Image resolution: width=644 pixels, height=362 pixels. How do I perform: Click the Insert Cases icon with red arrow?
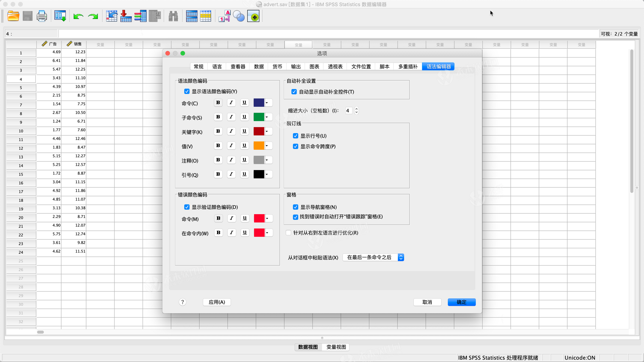(126, 16)
